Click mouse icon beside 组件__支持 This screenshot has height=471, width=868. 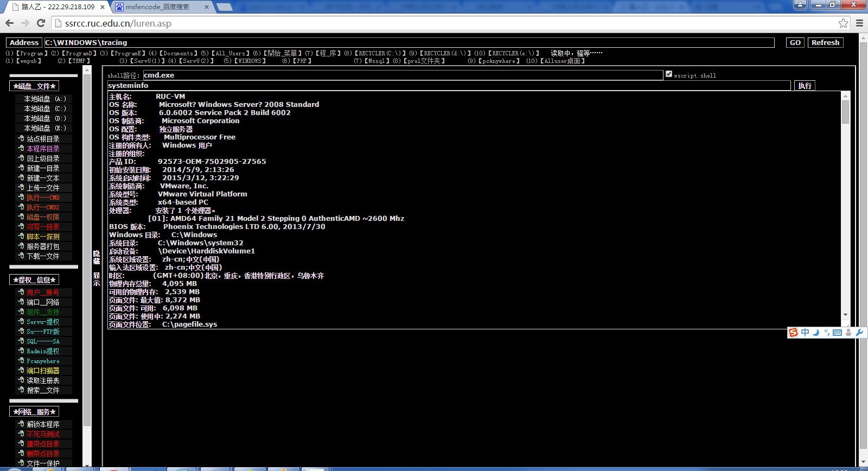pyautogui.click(x=21, y=312)
